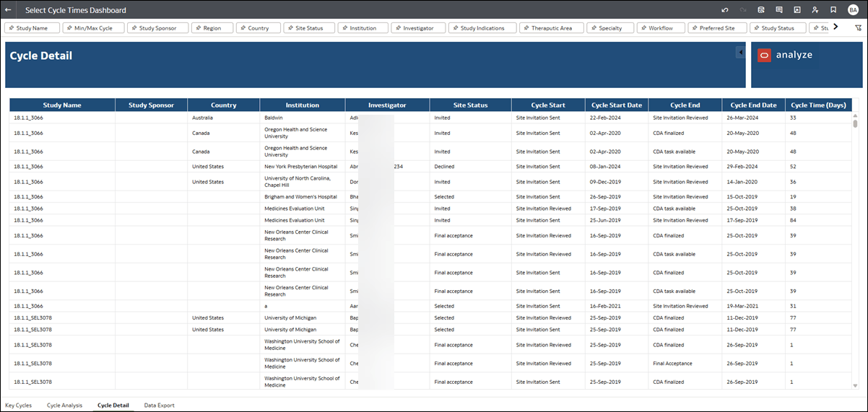Click pin icon on Study Status filter
868x412 pixels.
click(x=755, y=28)
